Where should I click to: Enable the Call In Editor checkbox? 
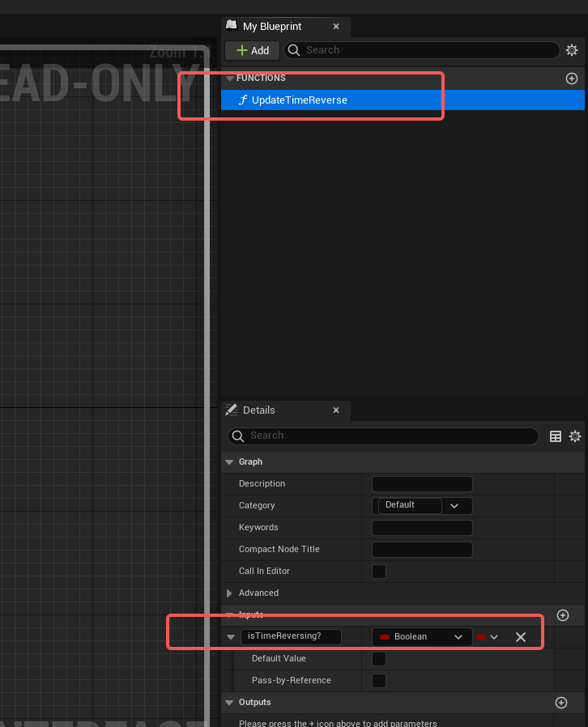pos(379,572)
